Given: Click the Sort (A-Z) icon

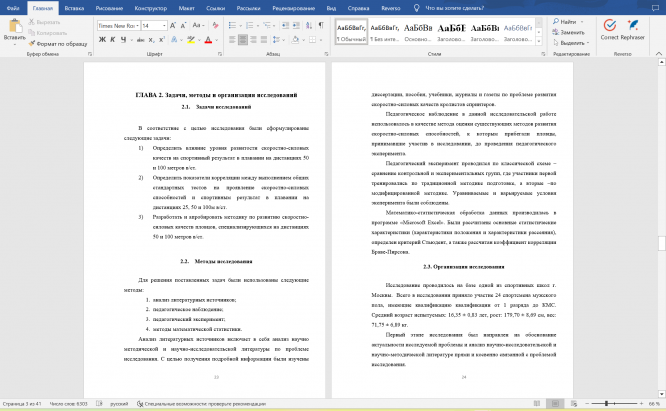Looking at the screenshot, I should click(x=309, y=26).
